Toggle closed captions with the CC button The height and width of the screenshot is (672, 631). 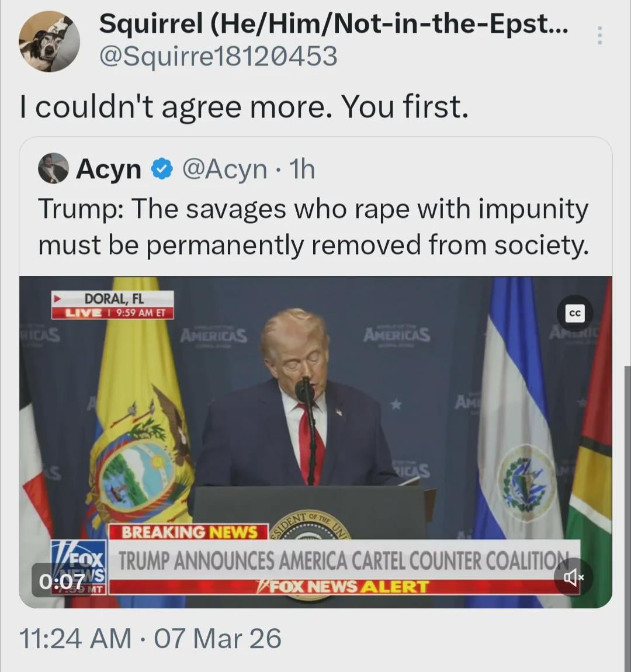click(575, 314)
